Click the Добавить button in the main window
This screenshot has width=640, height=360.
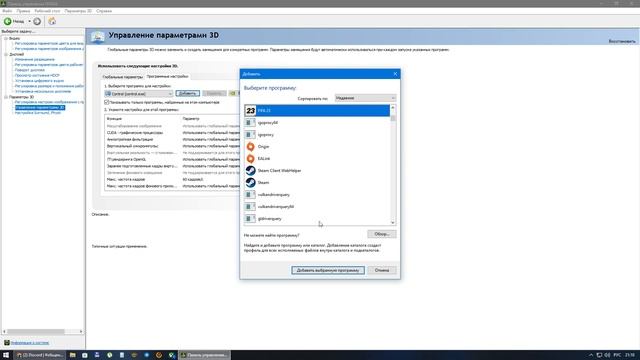[188, 93]
